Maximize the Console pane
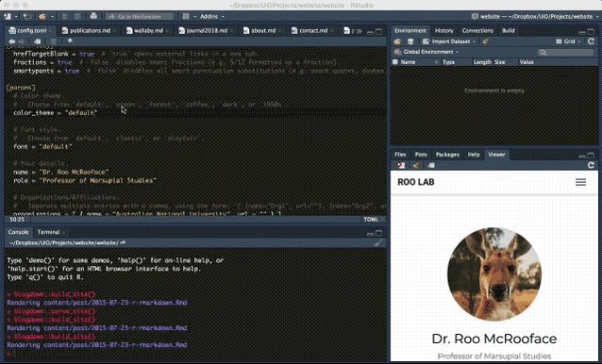The height and width of the screenshot is (364, 602). (x=378, y=233)
